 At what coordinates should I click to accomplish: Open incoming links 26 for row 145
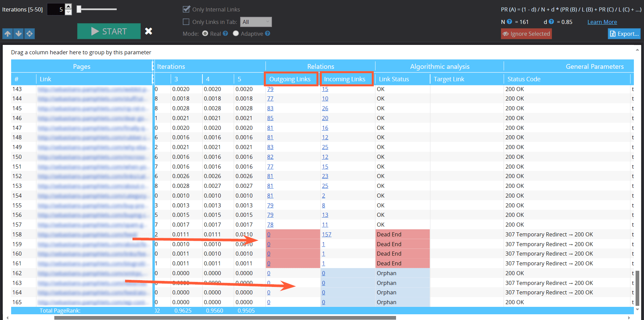click(x=325, y=108)
